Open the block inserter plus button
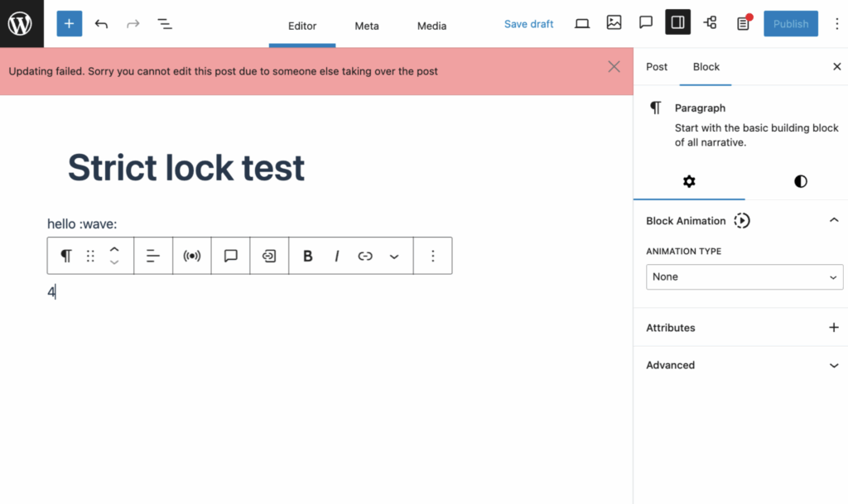 tap(70, 24)
